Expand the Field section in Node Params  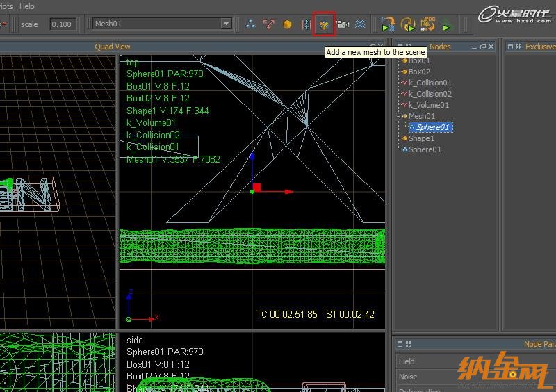[407, 361]
